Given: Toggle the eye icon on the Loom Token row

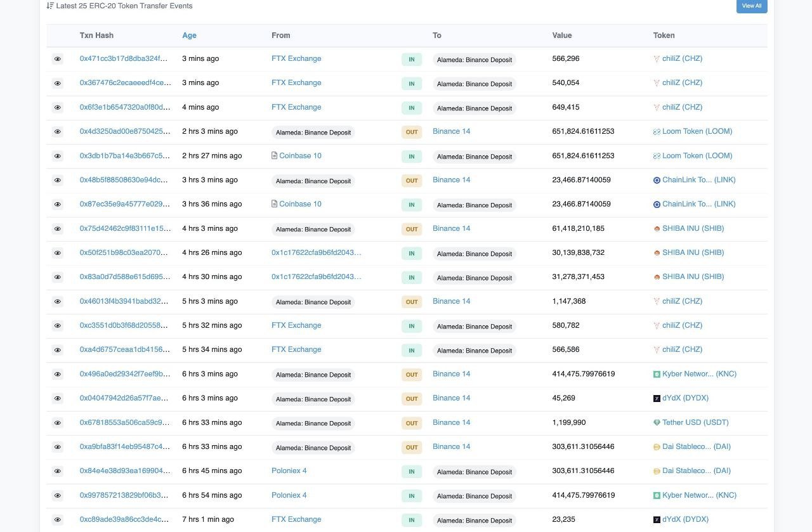Looking at the screenshot, I should tap(58, 131).
